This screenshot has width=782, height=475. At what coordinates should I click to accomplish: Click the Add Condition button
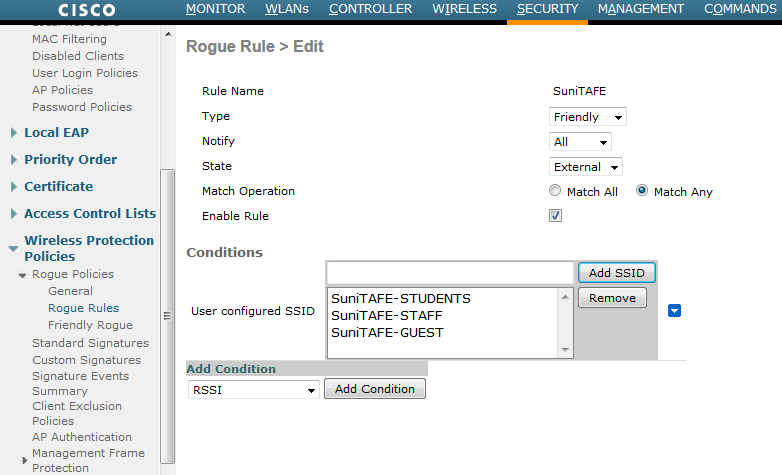coord(374,389)
